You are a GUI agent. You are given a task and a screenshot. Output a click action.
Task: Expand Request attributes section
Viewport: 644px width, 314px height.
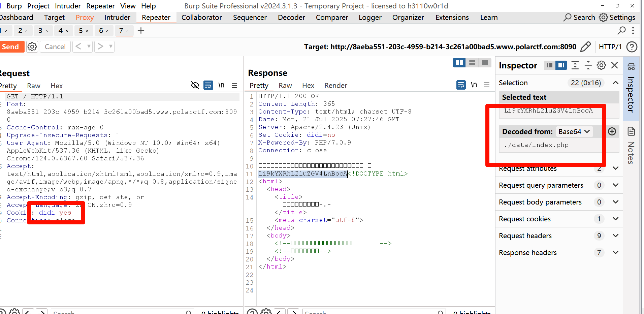(615, 168)
